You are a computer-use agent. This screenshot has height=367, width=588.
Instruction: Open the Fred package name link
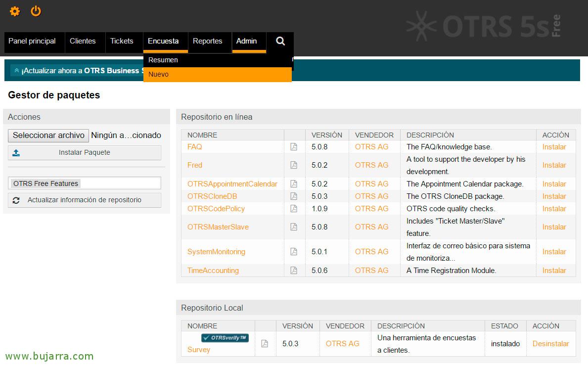tap(195, 165)
